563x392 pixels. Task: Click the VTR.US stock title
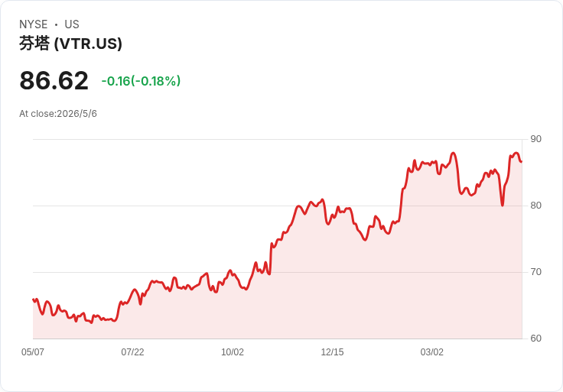[x=70, y=44]
